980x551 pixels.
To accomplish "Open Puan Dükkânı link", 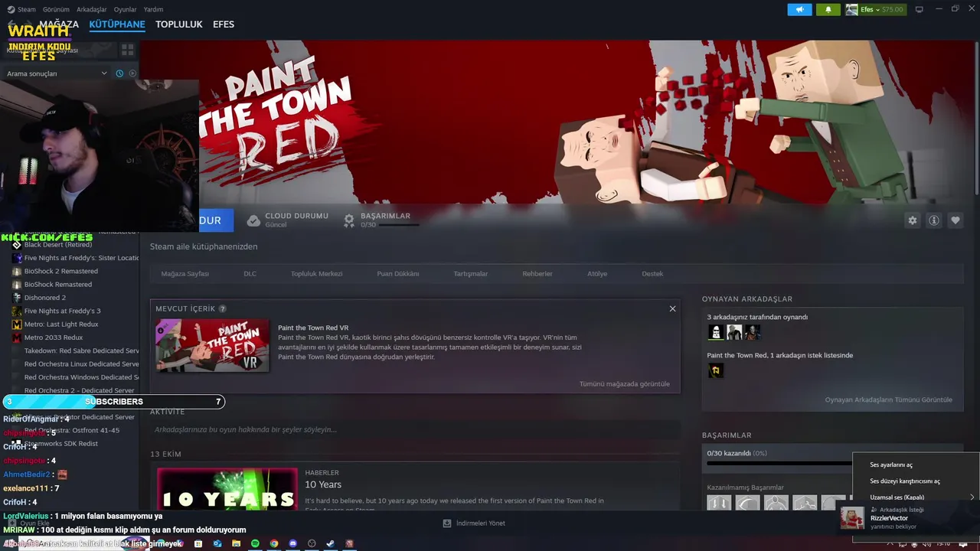I will click(398, 274).
